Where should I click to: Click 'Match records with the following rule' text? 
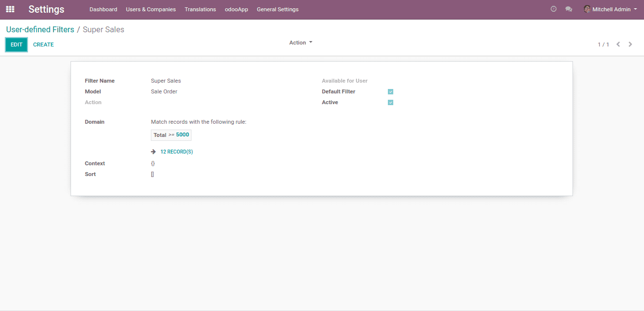coord(198,122)
